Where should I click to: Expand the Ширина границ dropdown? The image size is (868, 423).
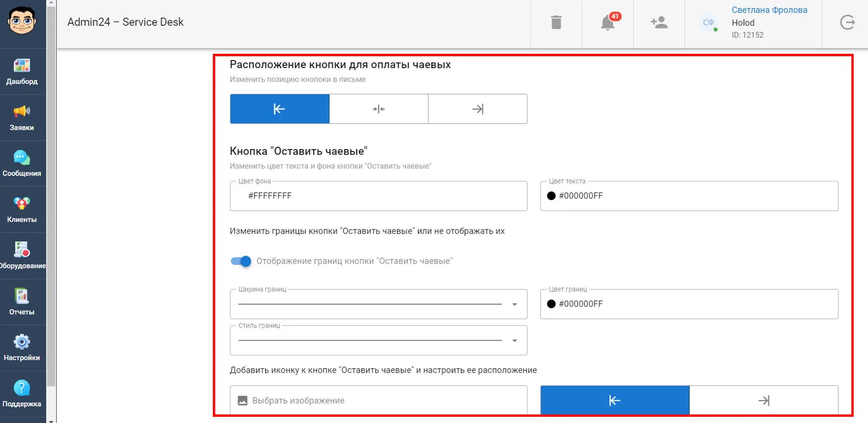[x=379, y=304]
